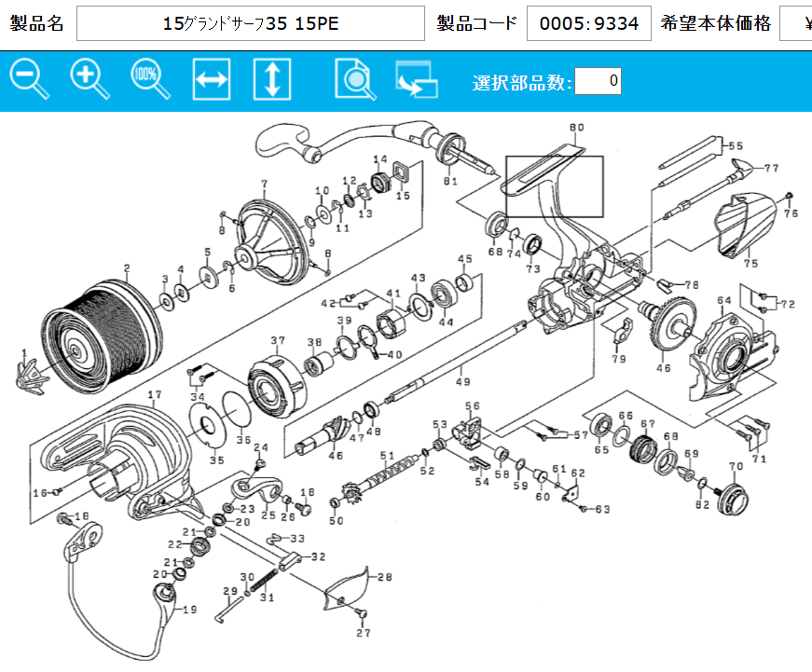
Task: Select part number 41 label
Action: point(393,294)
